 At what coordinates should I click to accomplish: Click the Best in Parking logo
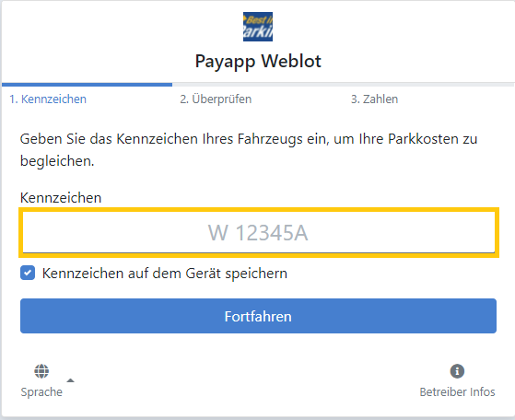point(258,27)
